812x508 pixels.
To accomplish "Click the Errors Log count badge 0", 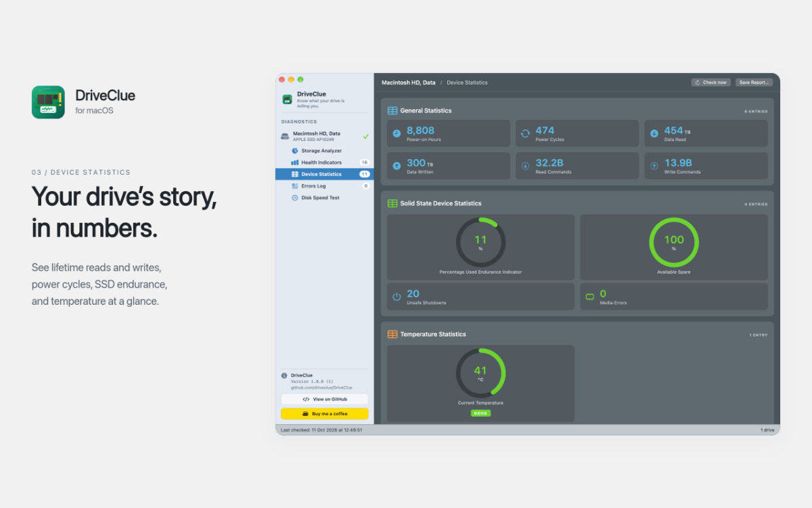I will (366, 186).
